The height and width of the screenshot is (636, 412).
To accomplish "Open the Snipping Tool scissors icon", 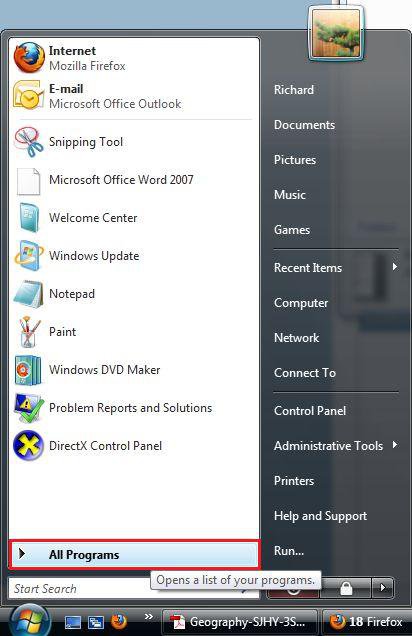I will (x=28, y=142).
